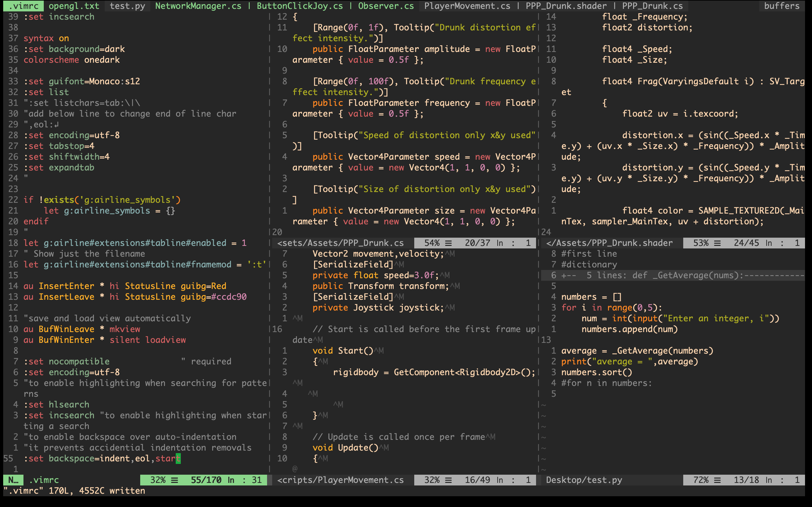Viewport: 812px width, 507px height.
Task: Click the hamburger icon in PPP_Drunk.cs statusline
Action: click(x=448, y=243)
